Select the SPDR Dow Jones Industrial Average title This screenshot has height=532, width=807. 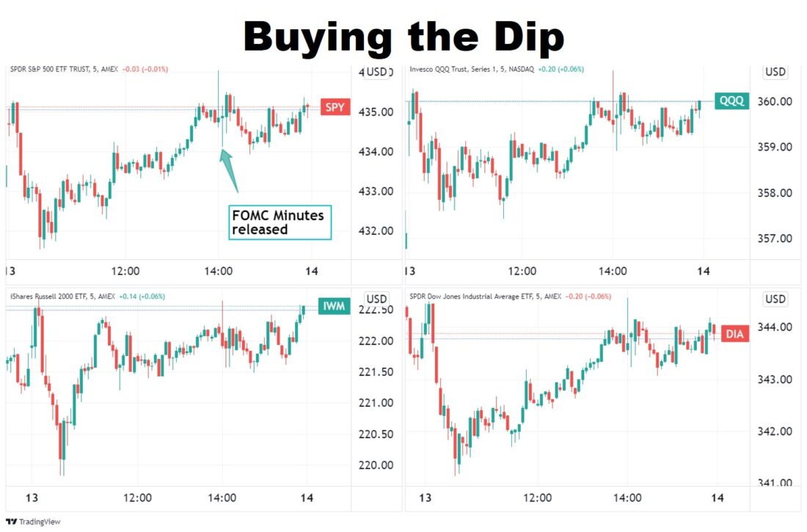click(477, 296)
